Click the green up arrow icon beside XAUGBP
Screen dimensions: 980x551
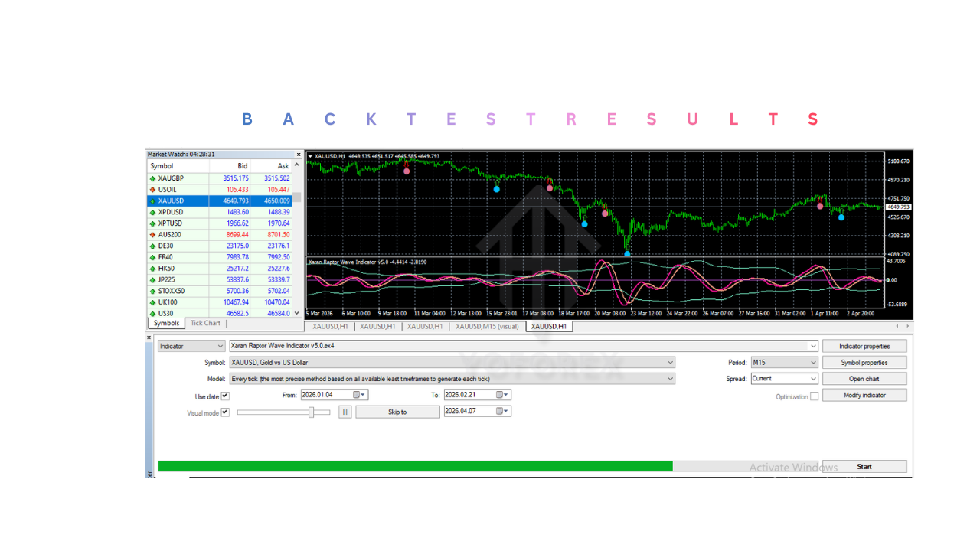click(x=153, y=178)
